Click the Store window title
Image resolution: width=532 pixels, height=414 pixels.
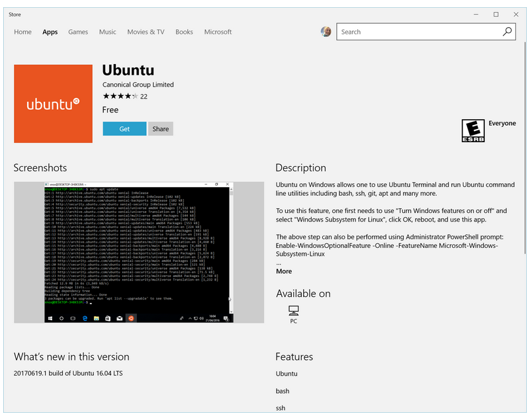[15, 15]
